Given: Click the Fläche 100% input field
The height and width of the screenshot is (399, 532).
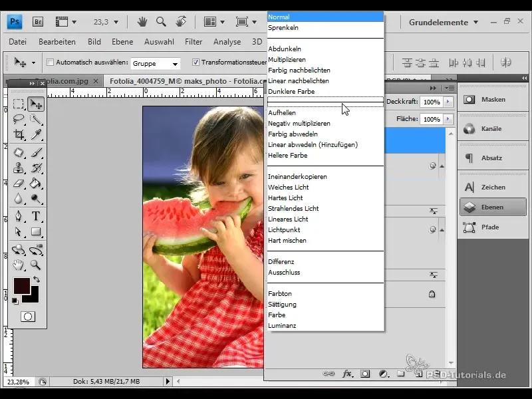Looking at the screenshot, I should [432, 119].
